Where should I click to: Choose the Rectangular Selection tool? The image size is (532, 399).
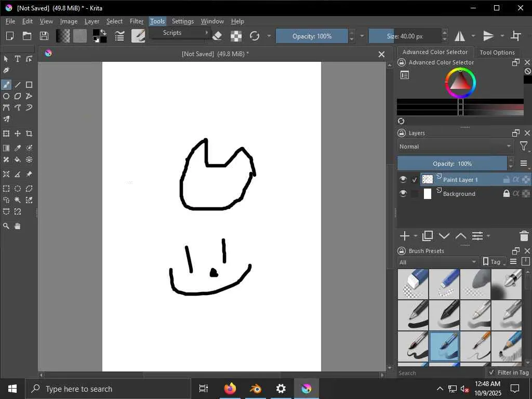(6, 189)
